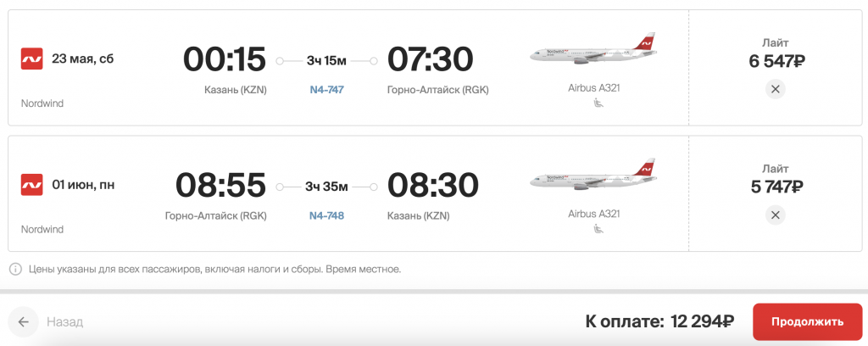
Task: Click the Nordwind logo on 01 June flight
Action: [31, 184]
